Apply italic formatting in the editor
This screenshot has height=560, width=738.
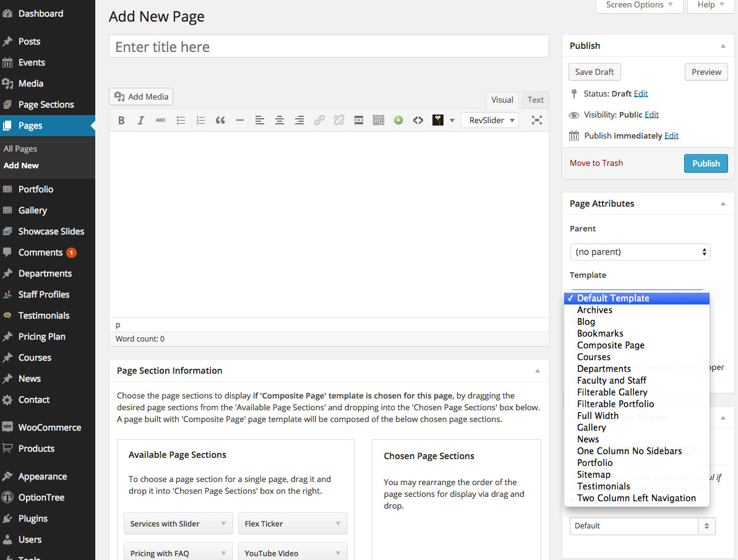click(x=141, y=119)
